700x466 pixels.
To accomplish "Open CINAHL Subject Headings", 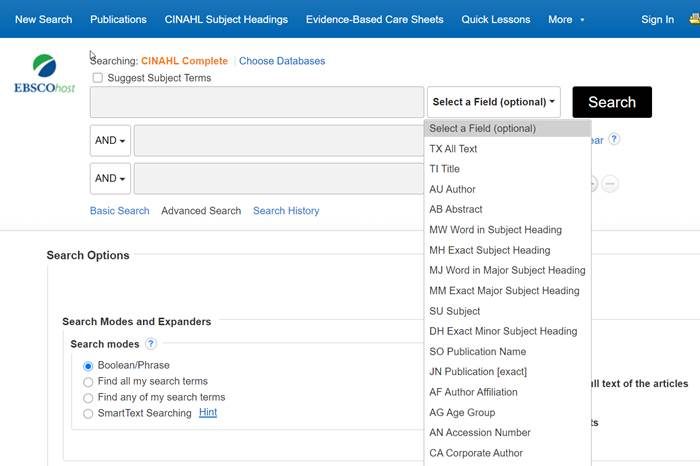I will [x=226, y=20].
